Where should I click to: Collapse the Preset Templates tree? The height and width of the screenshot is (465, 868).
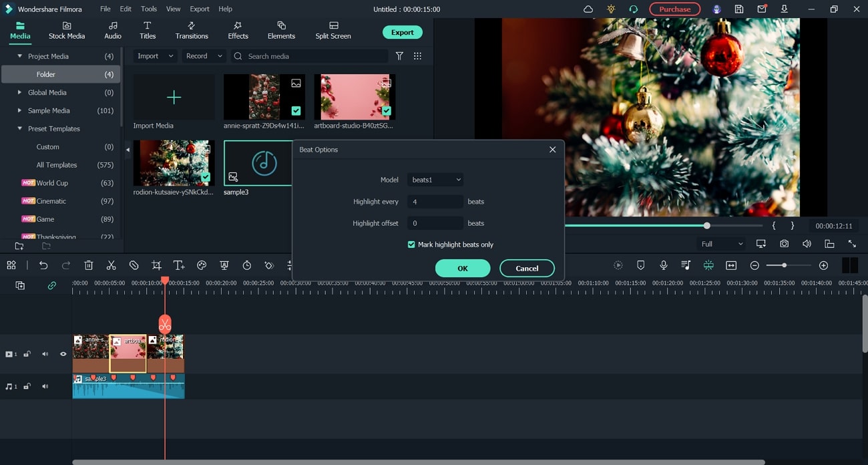point(19,128)
